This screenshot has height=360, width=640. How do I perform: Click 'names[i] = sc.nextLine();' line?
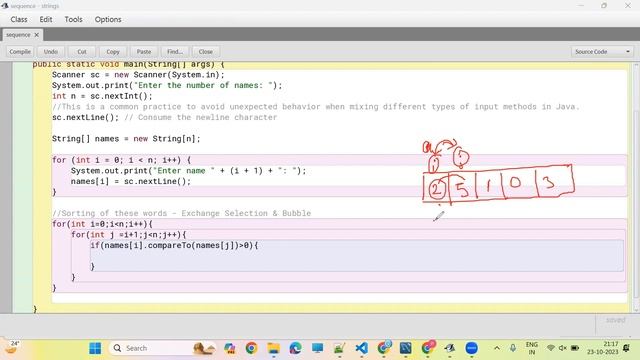131,181
